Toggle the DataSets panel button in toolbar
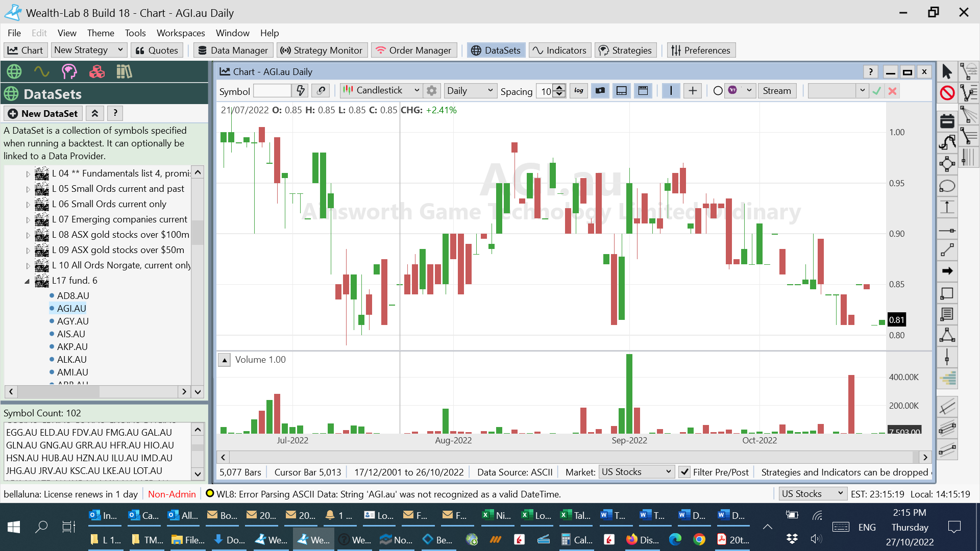The height and width of the screenshot is (551, 980). 496,50
